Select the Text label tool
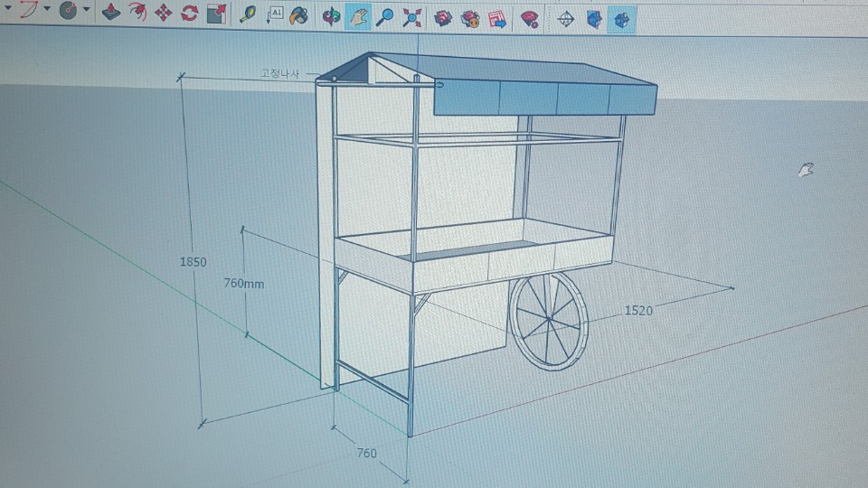The height and width of the screenshot is (488, 868). tap(274, 15)
